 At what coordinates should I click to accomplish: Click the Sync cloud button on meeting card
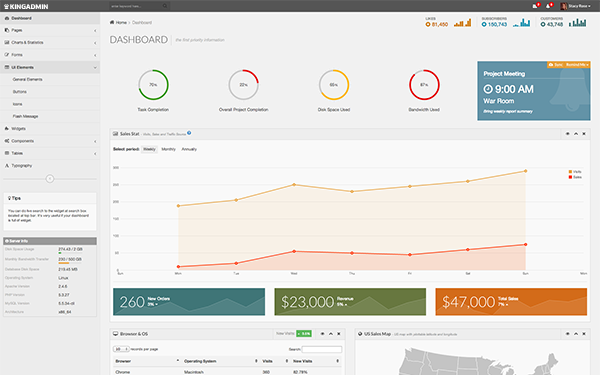pos(556,65)
